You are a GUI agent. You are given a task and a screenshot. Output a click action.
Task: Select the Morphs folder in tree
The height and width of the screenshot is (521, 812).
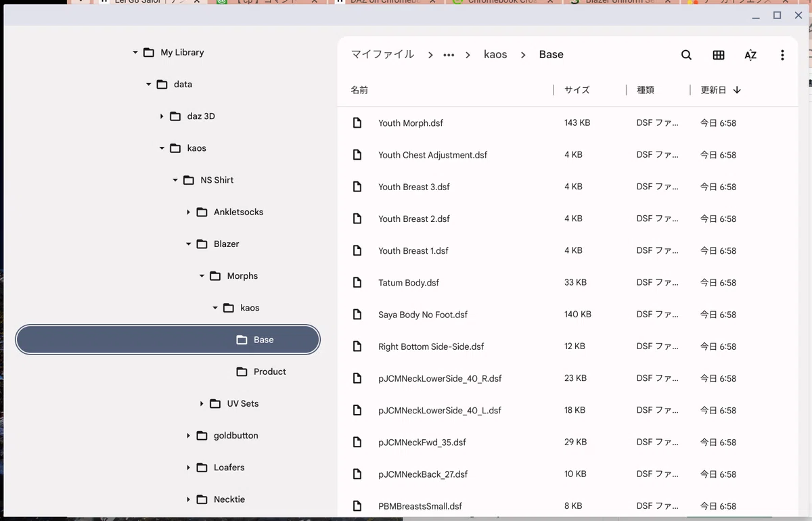[242, 276]
